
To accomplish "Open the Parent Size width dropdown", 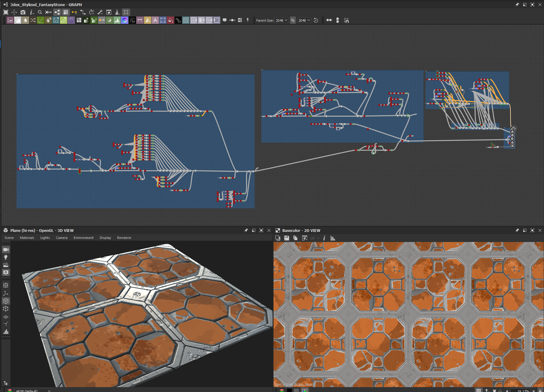I will pos(282,21).
